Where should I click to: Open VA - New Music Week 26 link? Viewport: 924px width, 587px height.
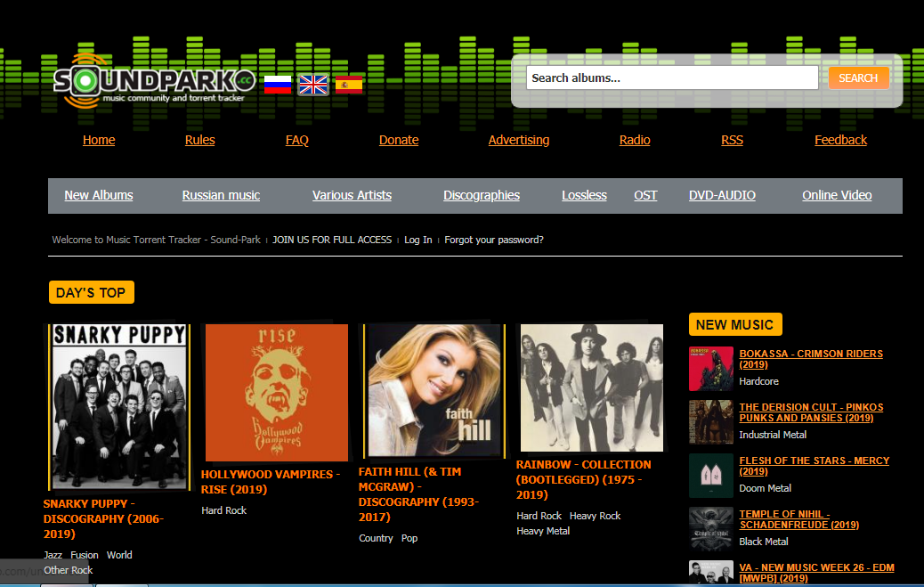pos(816,573)
